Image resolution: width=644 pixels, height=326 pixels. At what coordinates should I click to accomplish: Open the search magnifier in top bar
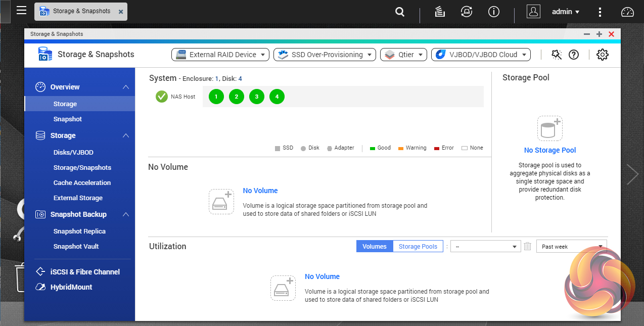click(x=400, y=12)
